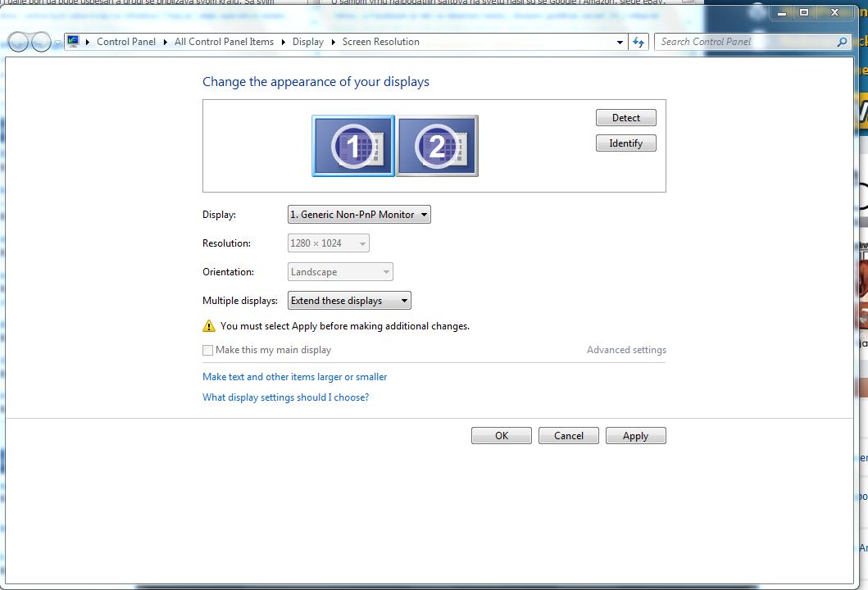Click 'You must select Apply' warning text

point(345,326)
